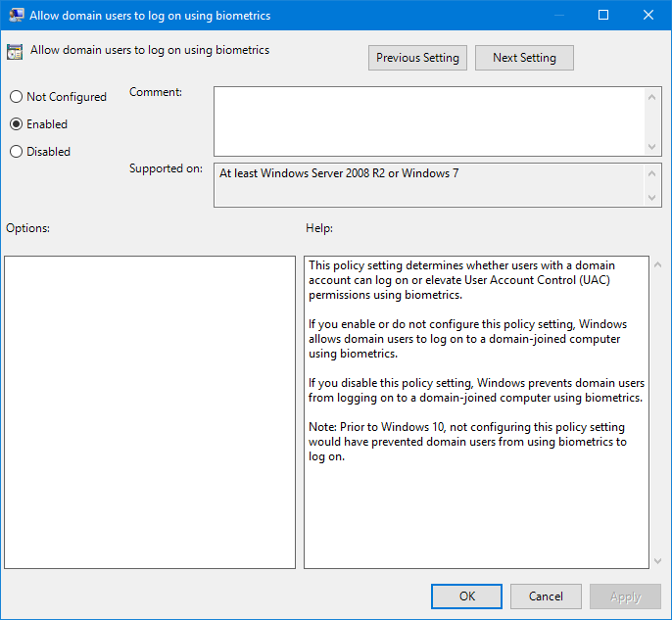Click inside the empty Options pane
The image size is (672, 620).
click(150, 411)
